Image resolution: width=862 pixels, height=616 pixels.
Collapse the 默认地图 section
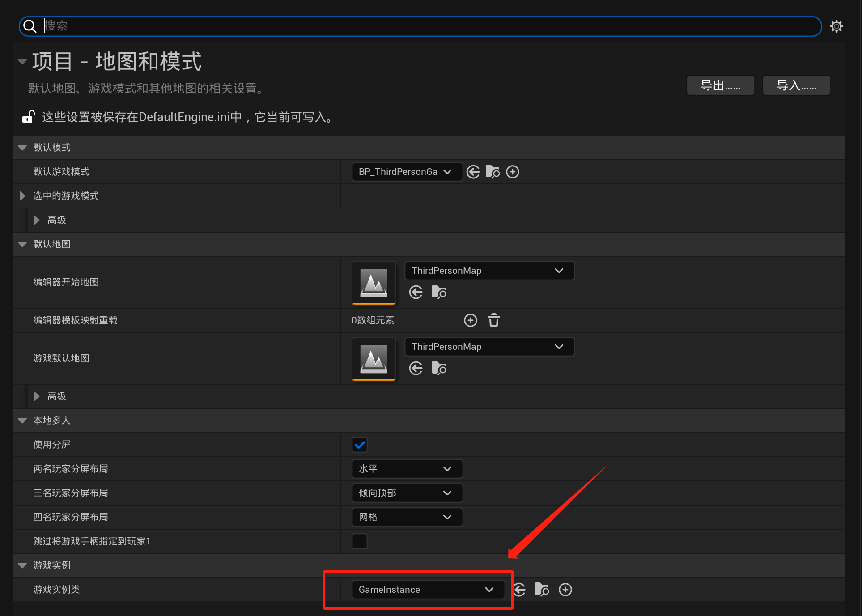[22, 244]
